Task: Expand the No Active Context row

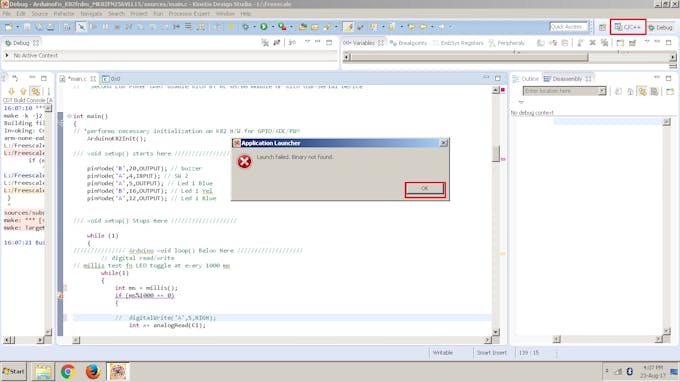Action: coord(7,56)
